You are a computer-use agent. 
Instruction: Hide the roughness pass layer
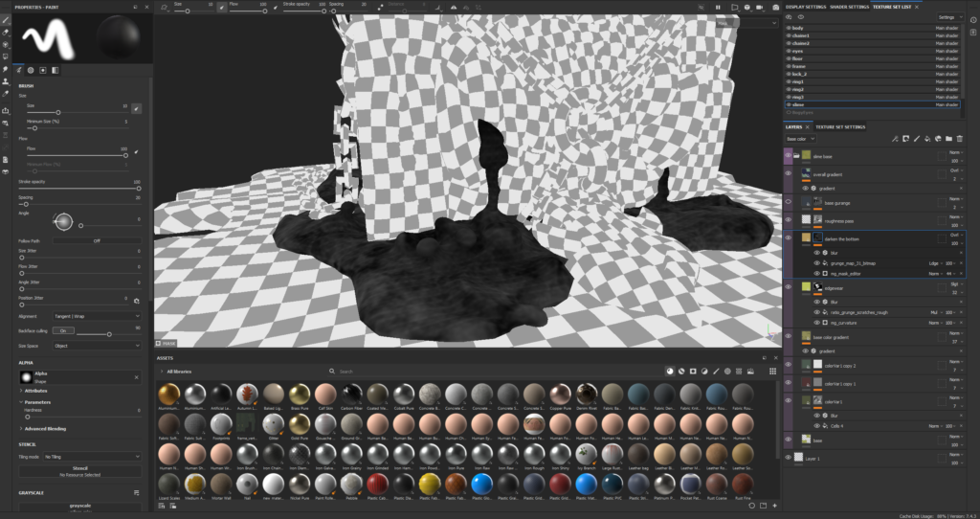(789, 219)
